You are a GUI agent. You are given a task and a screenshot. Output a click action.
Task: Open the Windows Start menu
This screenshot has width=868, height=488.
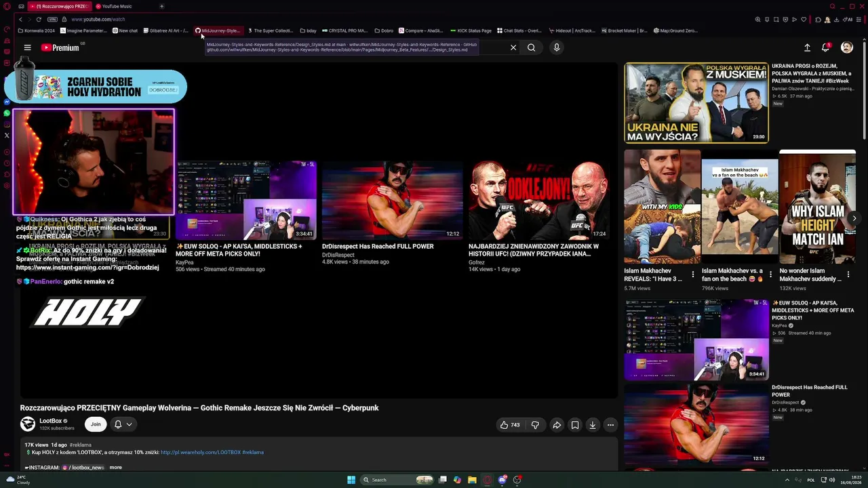351,480
